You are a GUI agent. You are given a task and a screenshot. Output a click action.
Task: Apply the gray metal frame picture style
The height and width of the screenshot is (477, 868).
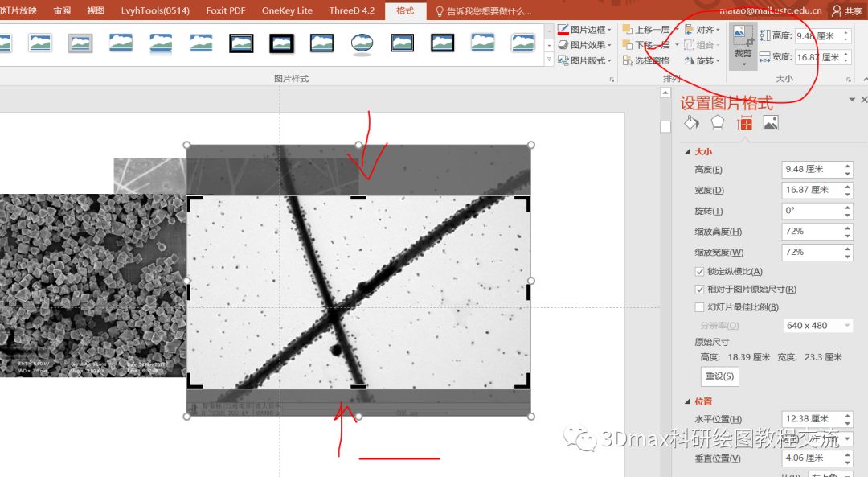point(80,43)
